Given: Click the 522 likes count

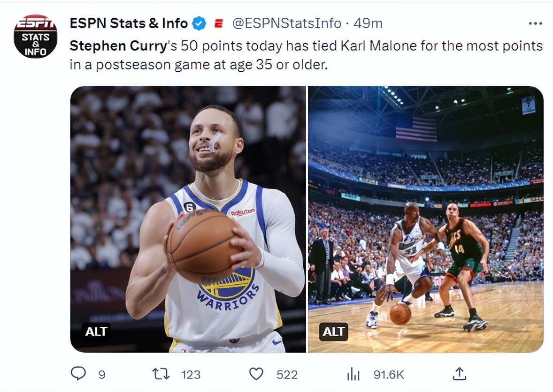Looking at the screenshot, I should pyautogui.click(x=287, y=375).
